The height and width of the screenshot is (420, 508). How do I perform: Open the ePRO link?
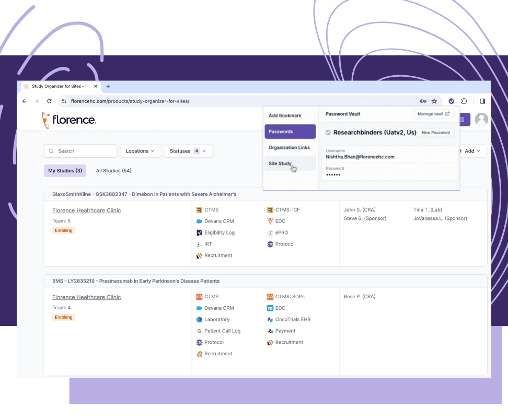(x=278, y=232)
